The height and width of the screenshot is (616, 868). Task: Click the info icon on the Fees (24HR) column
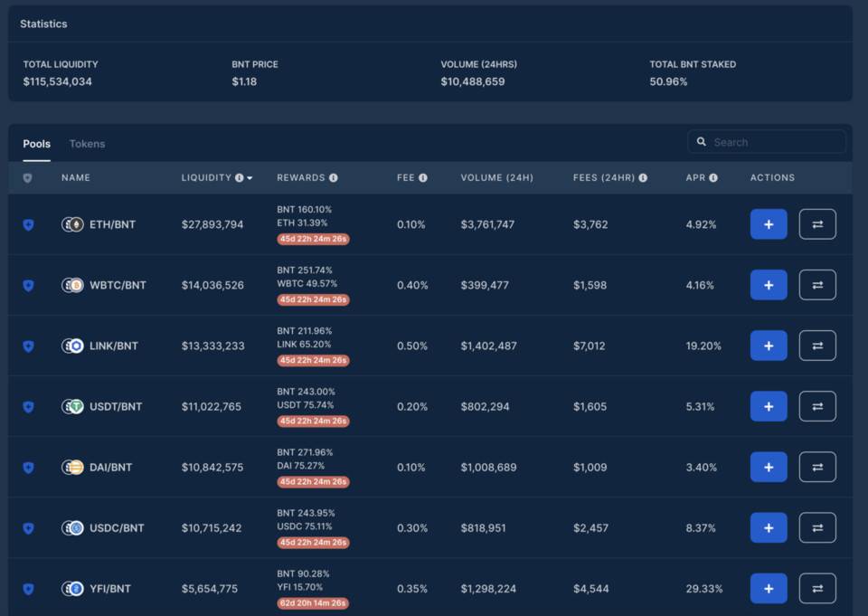point(642,177)
